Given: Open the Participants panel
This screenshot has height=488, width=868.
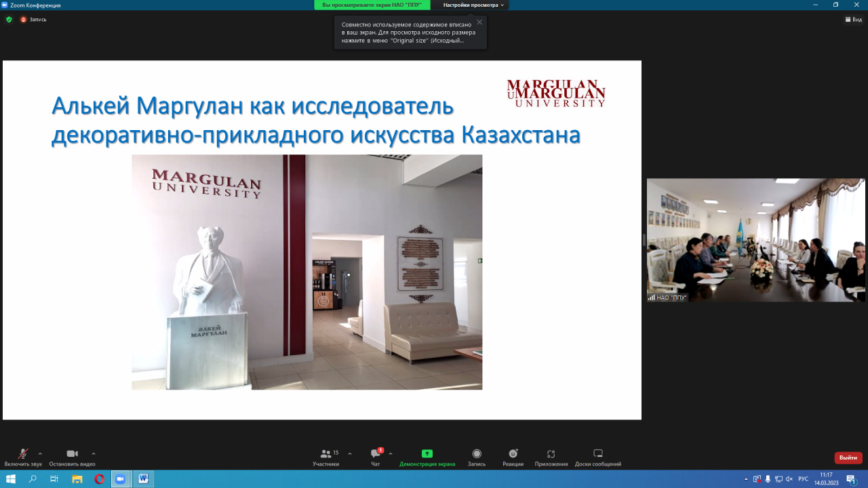Looking at the screenshot, I should point(326,457).
